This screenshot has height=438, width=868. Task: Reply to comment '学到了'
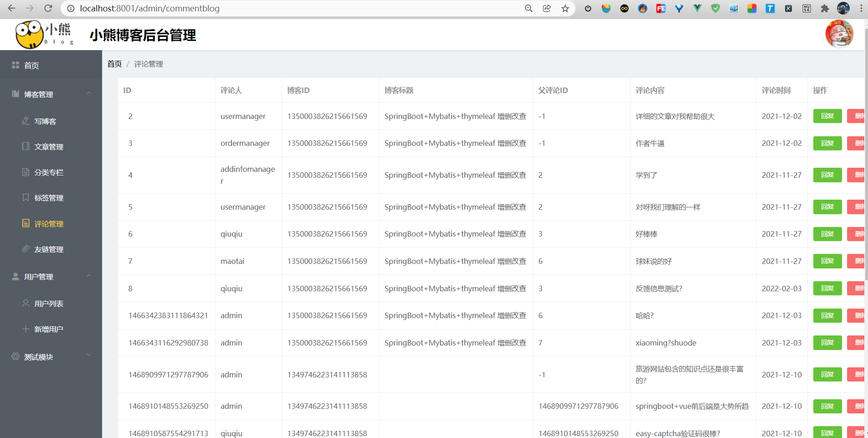tap(827, 175)
